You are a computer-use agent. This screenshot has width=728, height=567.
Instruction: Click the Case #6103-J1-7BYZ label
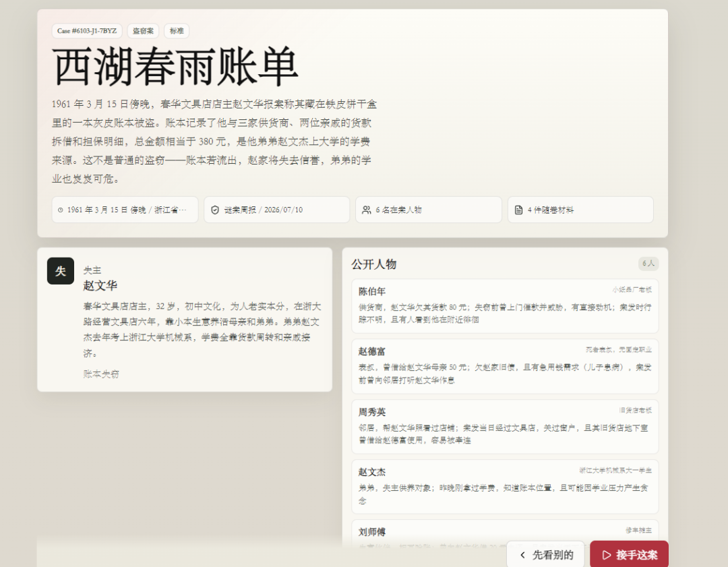[x=87, y=30]
